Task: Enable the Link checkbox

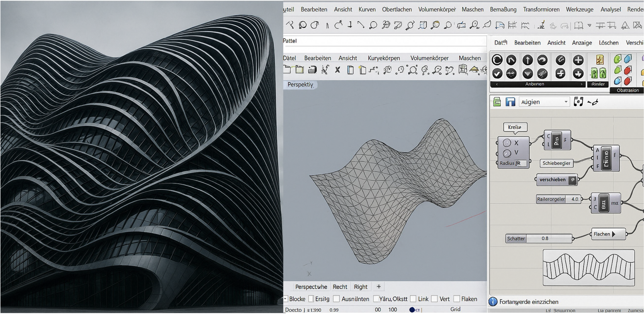Action: pyautogui.click(x=413, y=299)
